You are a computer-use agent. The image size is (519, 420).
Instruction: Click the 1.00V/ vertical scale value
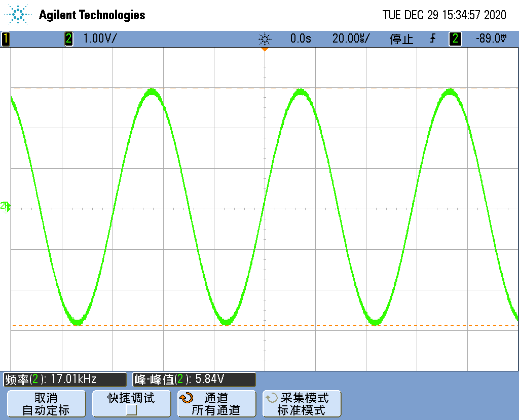tap(100, 39)
